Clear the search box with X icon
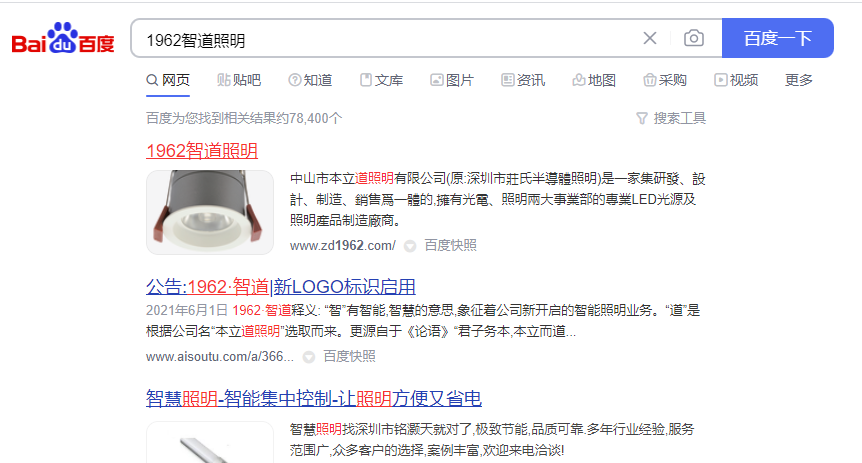Viewport: 862px width, 463px height. (x=650, y=38)
